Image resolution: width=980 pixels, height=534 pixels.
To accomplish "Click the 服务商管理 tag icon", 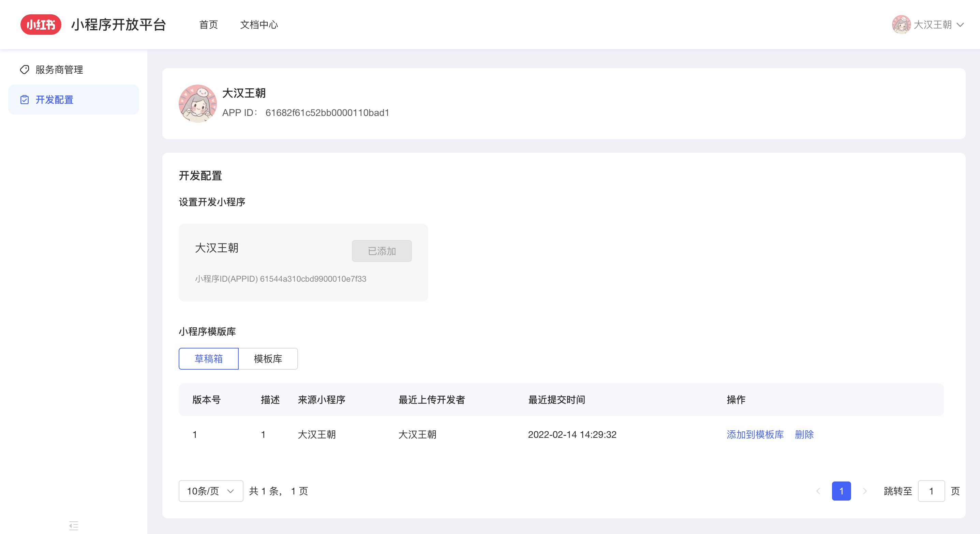I will click(25, 70).
